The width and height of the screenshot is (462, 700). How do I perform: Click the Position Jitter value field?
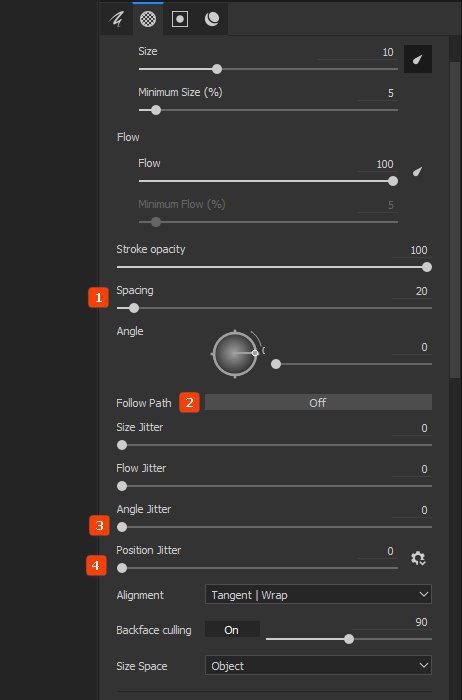(378, 551)
